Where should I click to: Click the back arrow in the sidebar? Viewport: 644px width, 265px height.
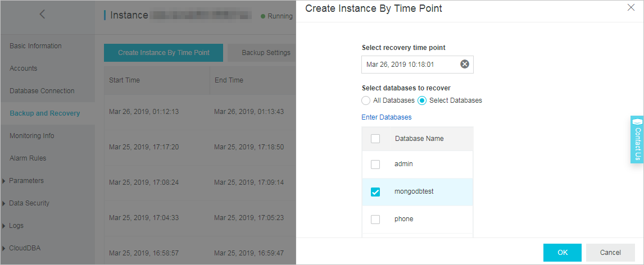[42, 15]
